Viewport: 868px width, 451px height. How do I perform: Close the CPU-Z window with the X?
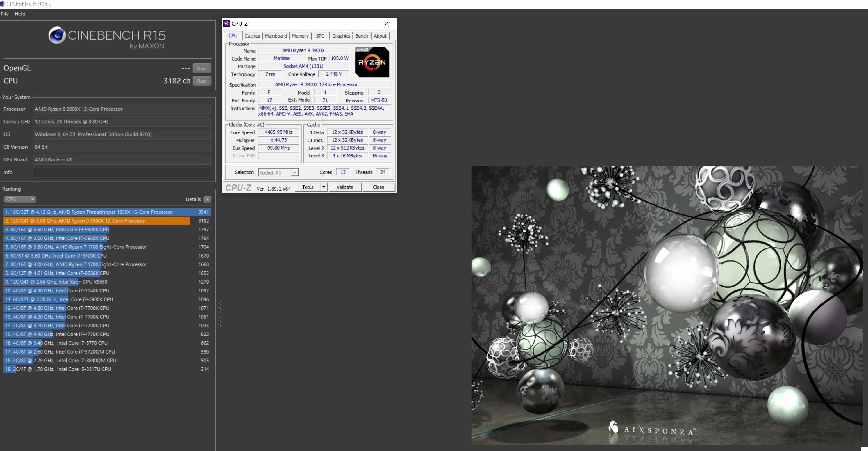pyautogui.click(x=387, y=24)
